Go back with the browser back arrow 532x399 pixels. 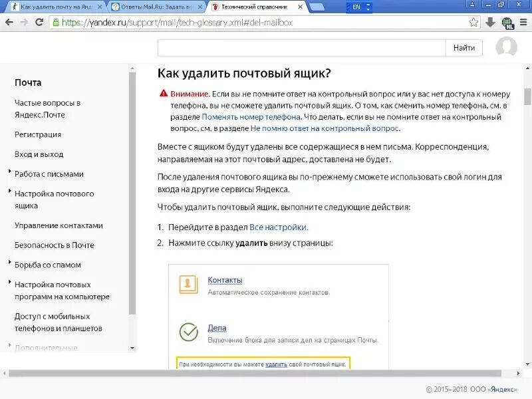click(9, 23)
